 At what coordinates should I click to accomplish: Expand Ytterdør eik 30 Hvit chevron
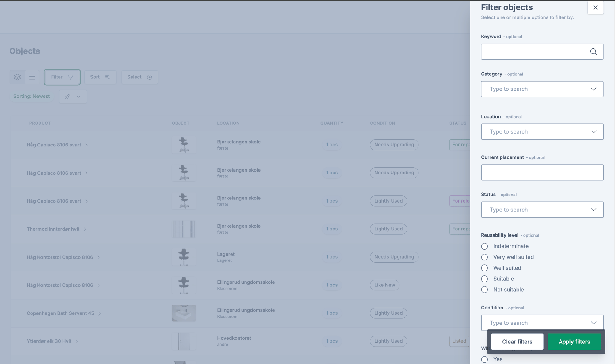point(77,341)
